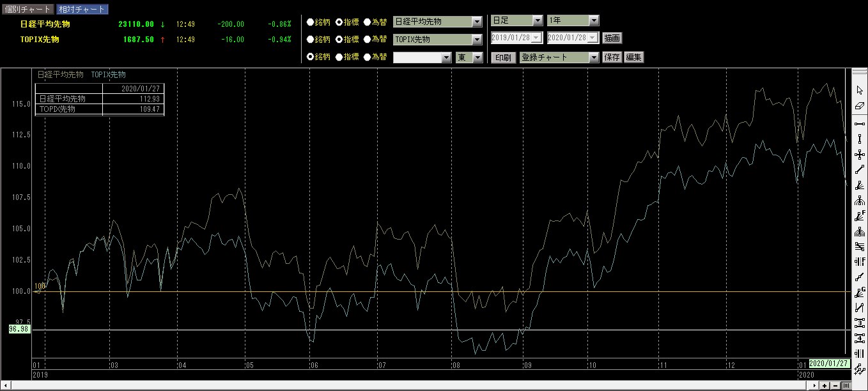Screen dimensions: 868x391
Task: Select 指標 radio in second row
Action: pyautogui.click(x=339, y=39)
